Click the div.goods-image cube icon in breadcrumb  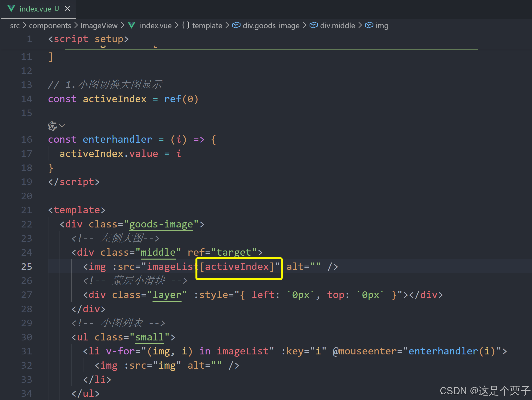[x=236, y=25]
